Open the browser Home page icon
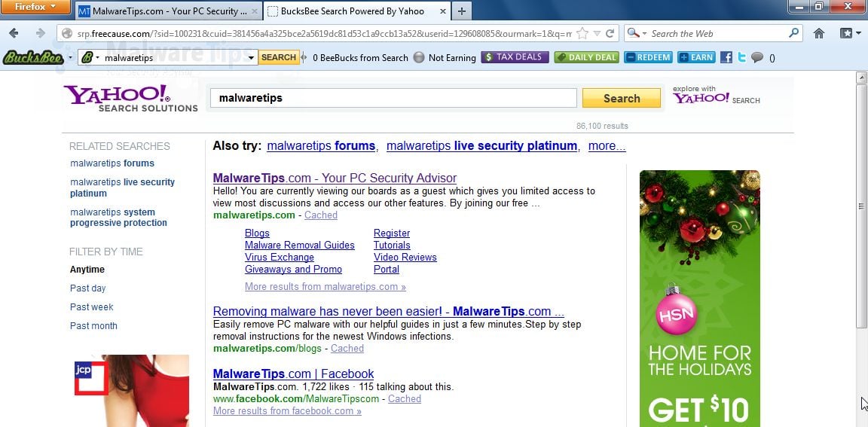 coord(819,33)
